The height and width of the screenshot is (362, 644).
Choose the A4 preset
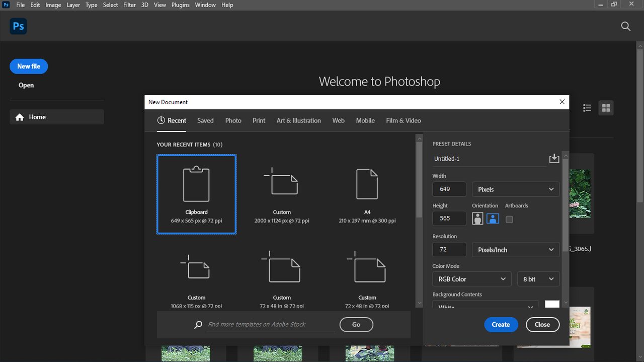click(x=367, y=194)
